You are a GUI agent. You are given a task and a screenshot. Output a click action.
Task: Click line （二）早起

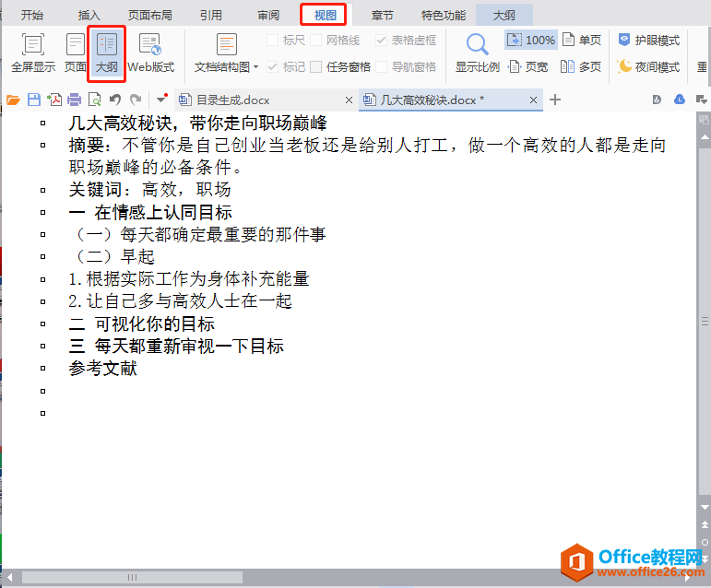[113, 256]
